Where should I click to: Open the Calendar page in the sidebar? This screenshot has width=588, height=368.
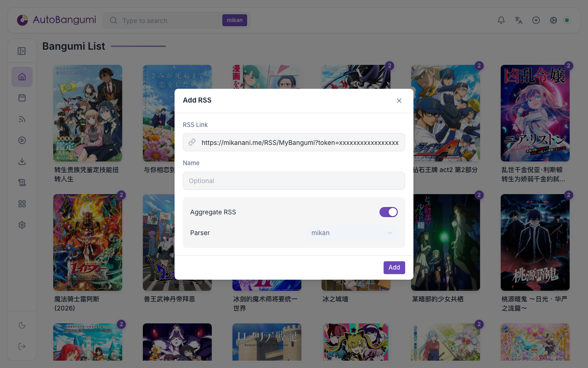point(22,98)
